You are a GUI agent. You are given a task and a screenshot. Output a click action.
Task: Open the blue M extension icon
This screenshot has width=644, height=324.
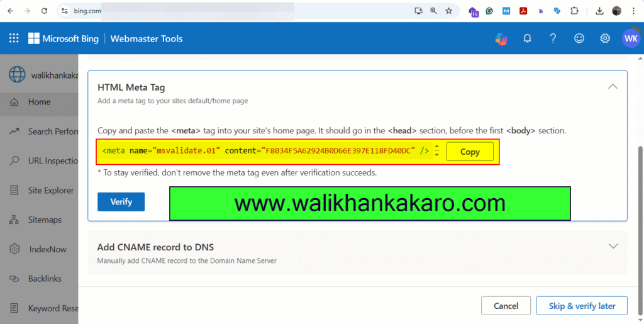point(506,11)
